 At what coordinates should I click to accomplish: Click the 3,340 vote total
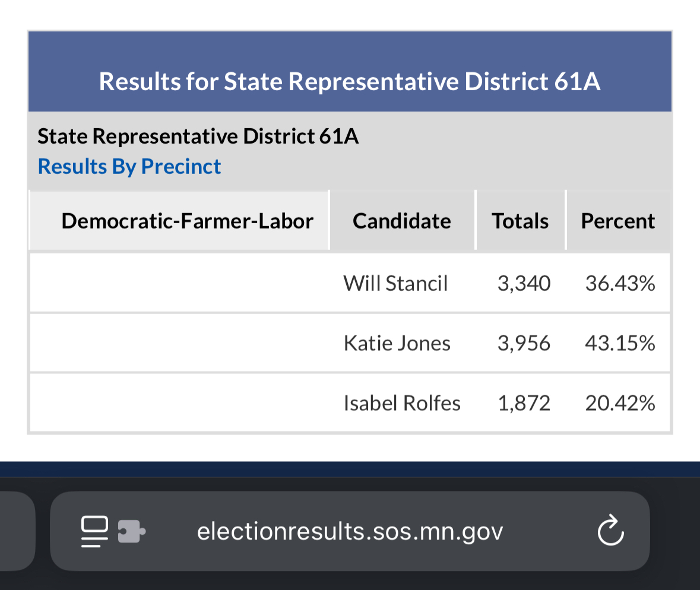524,283
